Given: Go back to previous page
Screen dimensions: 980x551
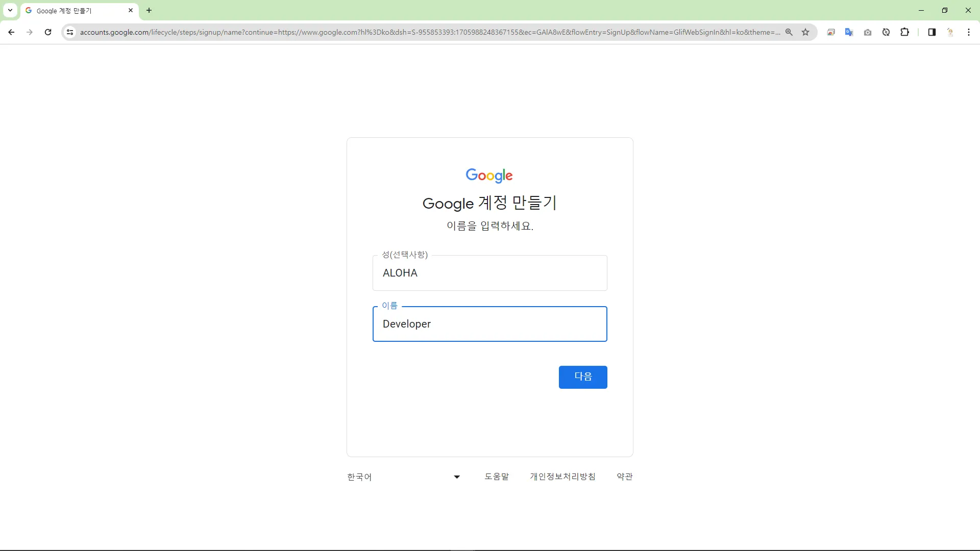Looking at the screenshot, I should pos(11,32).
